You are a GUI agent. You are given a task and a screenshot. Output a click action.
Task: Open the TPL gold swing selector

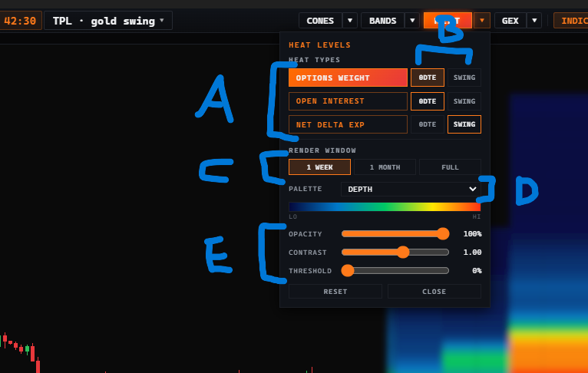coord(108,21)
